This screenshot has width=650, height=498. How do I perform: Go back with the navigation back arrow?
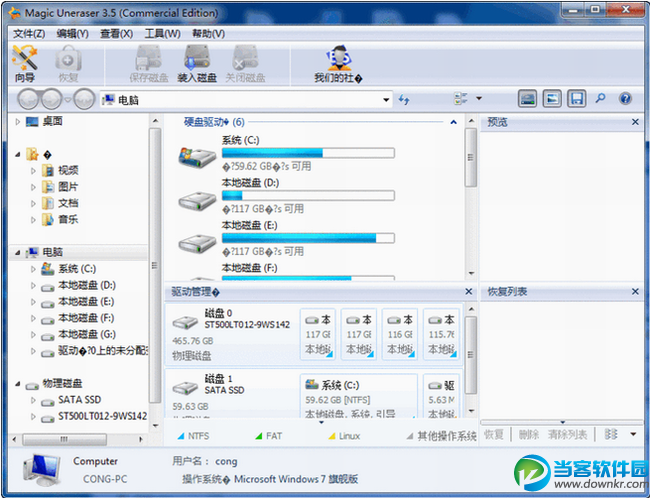click(x=28, y=100)
